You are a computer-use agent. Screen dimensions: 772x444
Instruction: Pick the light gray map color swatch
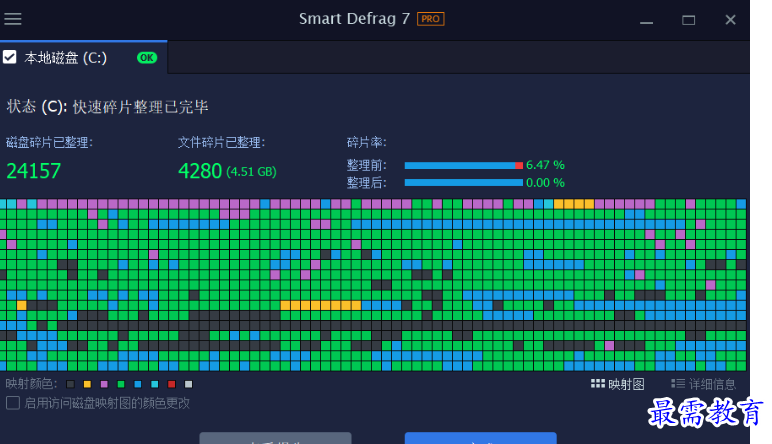(188, 384)
